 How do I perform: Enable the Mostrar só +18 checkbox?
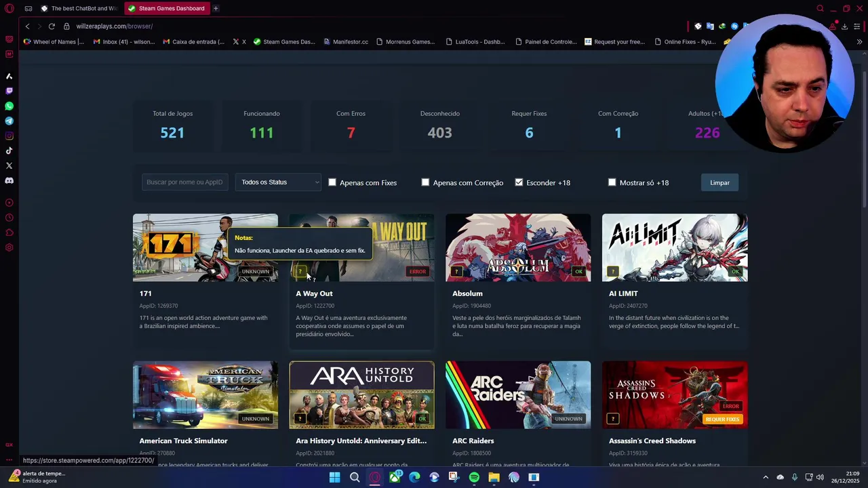[612, 182]
